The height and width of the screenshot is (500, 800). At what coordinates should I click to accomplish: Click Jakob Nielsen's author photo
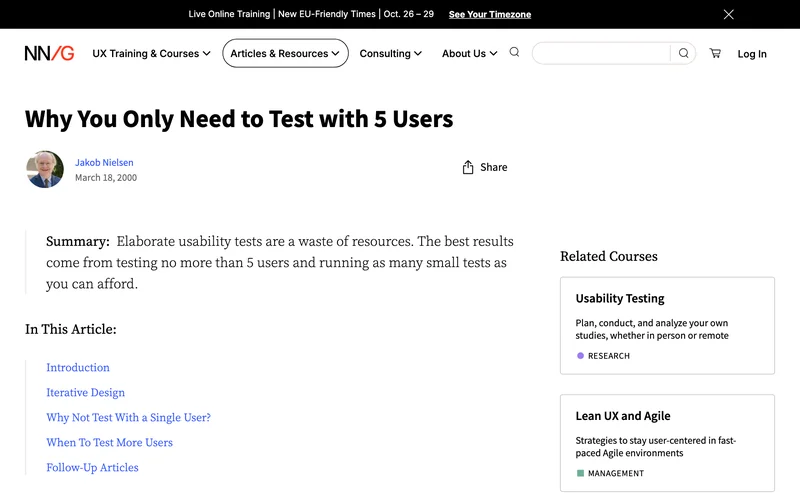(45, 169)
